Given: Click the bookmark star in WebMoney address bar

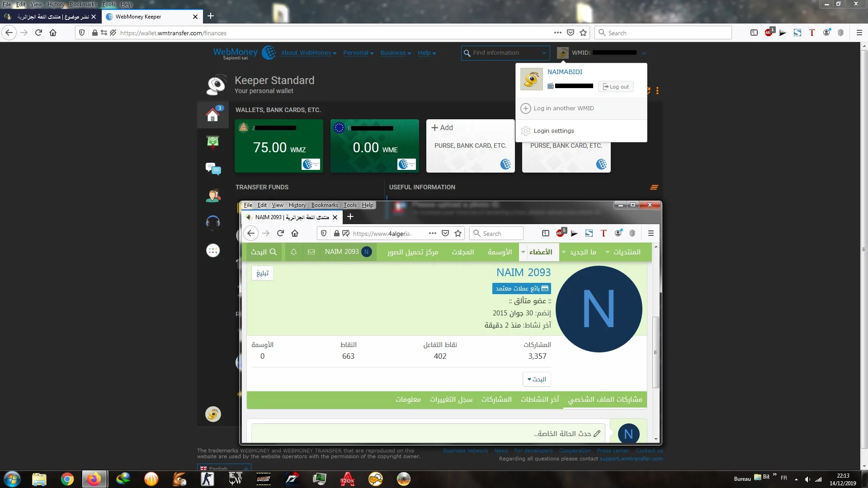Looking at the screenshot, I should [x=583, y=33].
